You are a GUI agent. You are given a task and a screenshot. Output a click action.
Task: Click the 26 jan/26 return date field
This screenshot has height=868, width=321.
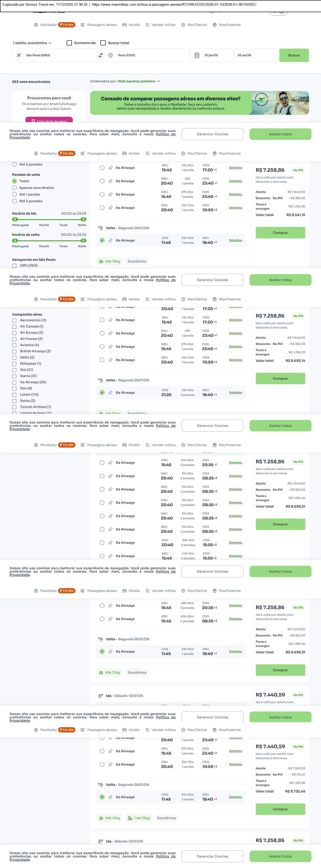click(x=256, y=55)
